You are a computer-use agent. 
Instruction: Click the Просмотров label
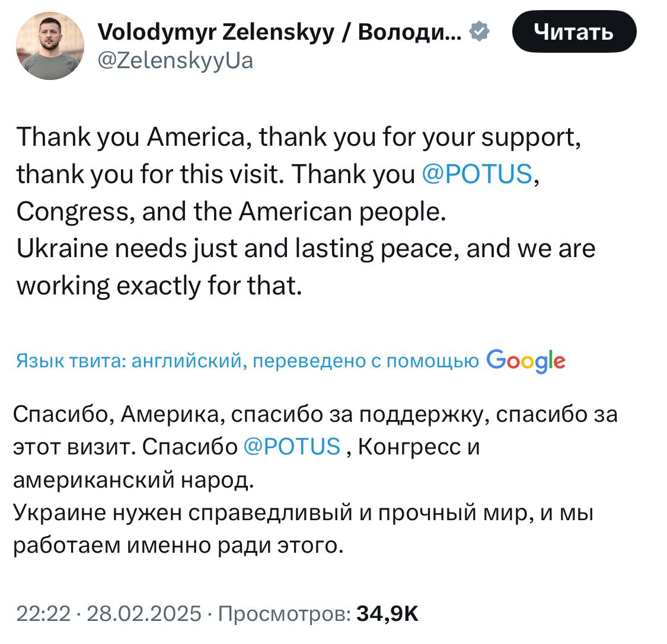coord(284,613)
